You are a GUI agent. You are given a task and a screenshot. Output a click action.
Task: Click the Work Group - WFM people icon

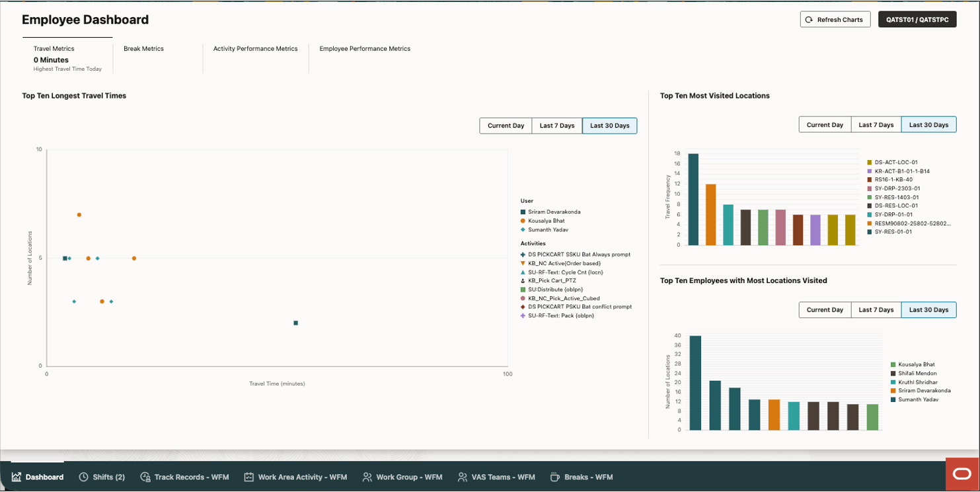click(367, 477)
